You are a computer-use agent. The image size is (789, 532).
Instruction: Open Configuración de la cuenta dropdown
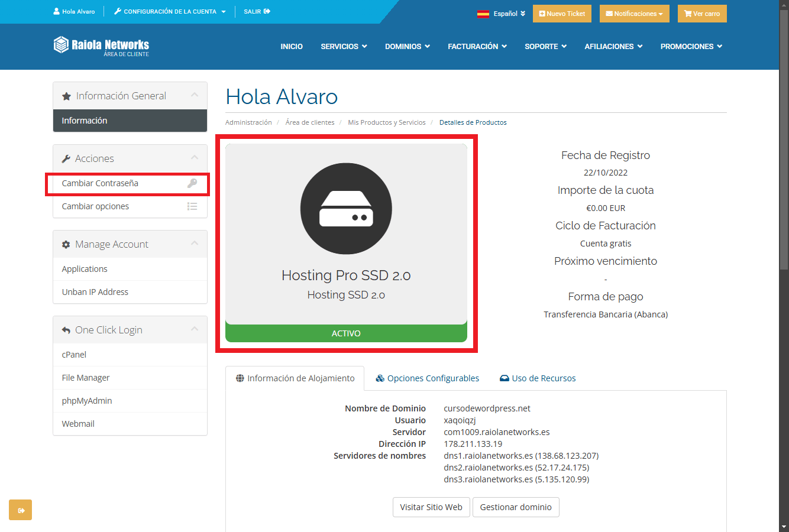(170, 11)
